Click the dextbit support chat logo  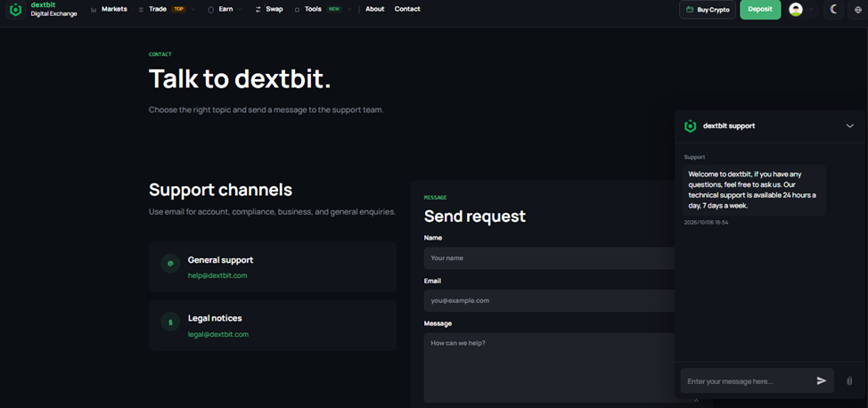pyautogui.click(x=690, y=126)
